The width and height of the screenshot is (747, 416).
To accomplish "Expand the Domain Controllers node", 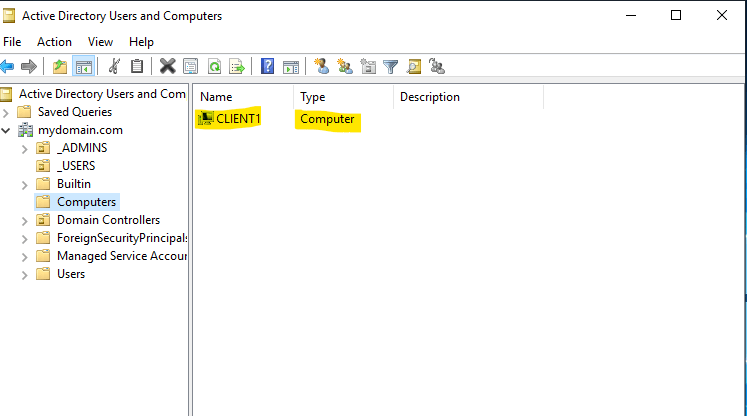I will pyautogui.click(x=25, y=220).
